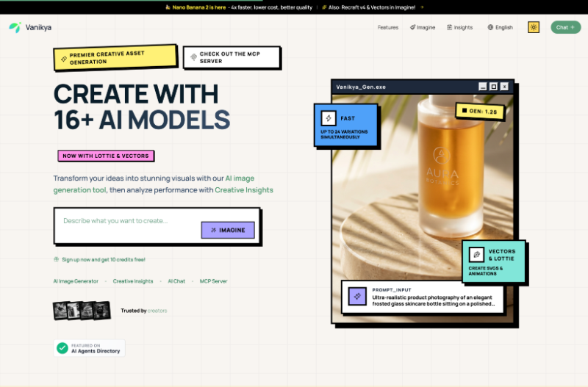Click the Now With Lottie & Vectors tag

click(x=106, y=156)
